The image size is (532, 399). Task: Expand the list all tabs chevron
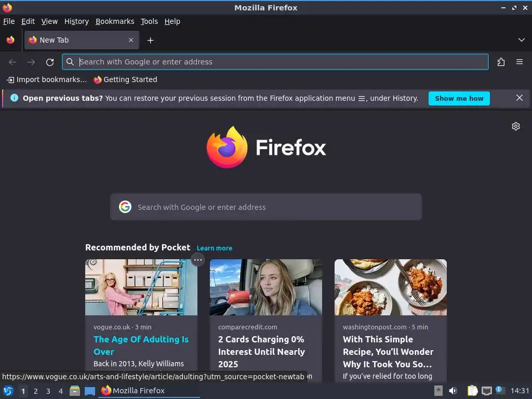(x=522, y=40)
